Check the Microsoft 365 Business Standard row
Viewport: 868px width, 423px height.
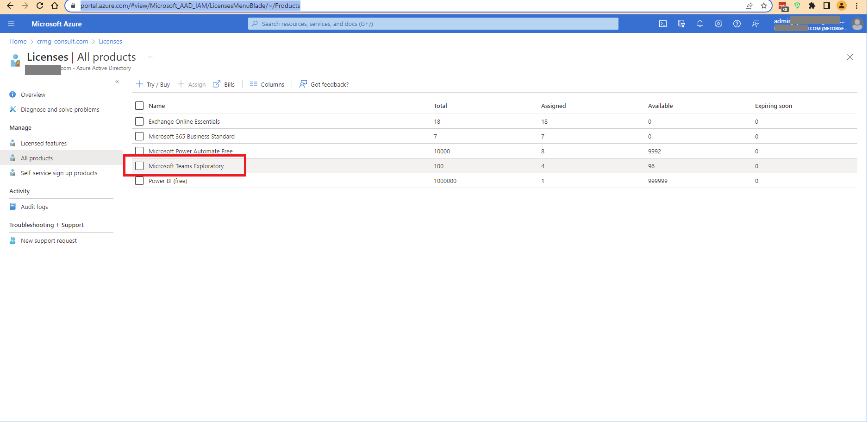point(139,136)
